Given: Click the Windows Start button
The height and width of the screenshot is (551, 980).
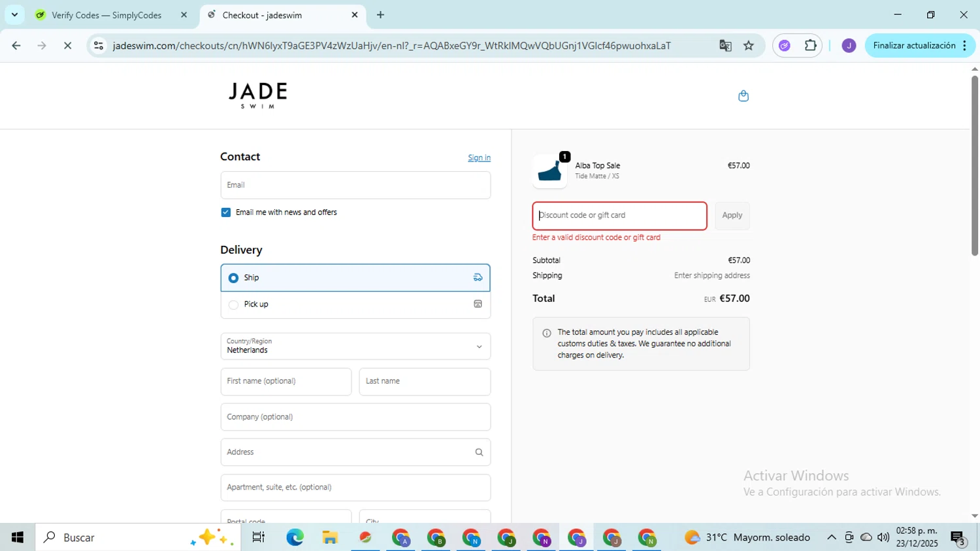Looking at the screenshot, I should (18, 537).
